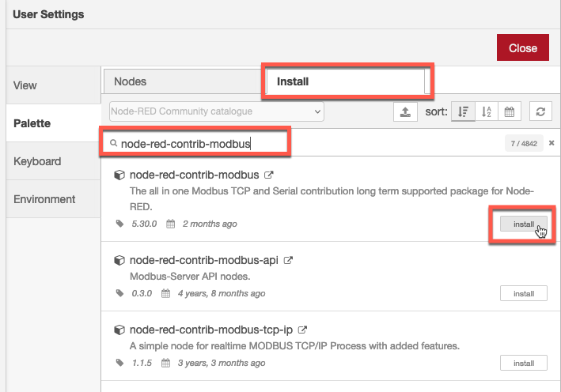Sort results alphabetically A to Z

point(486,112)
